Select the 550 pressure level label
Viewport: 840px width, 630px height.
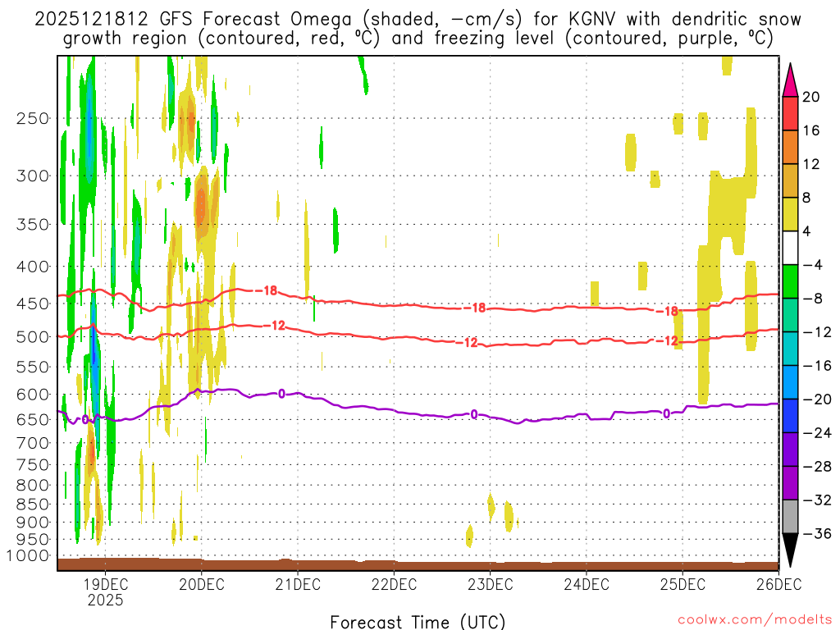click(33, 367)
